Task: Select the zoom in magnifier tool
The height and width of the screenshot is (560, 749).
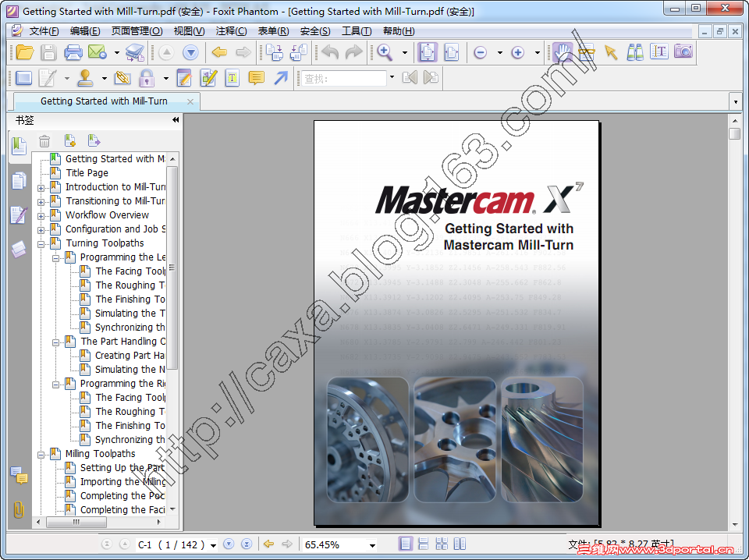Action: point(385,52)
